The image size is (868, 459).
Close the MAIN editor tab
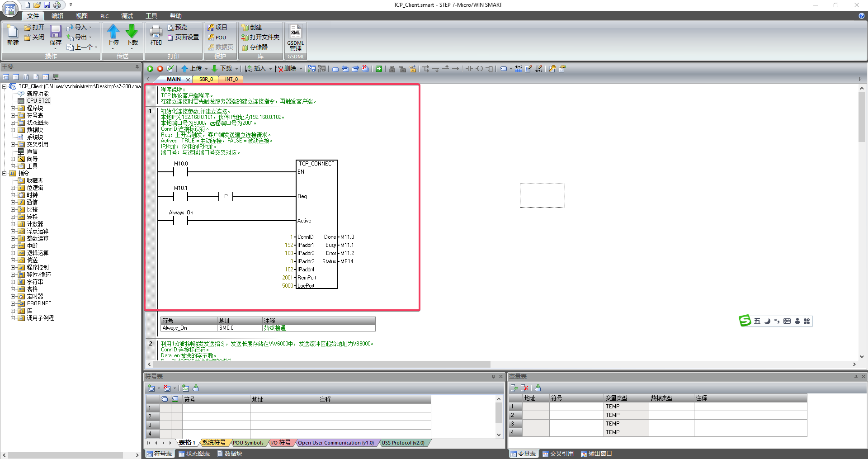click(188, 80)
